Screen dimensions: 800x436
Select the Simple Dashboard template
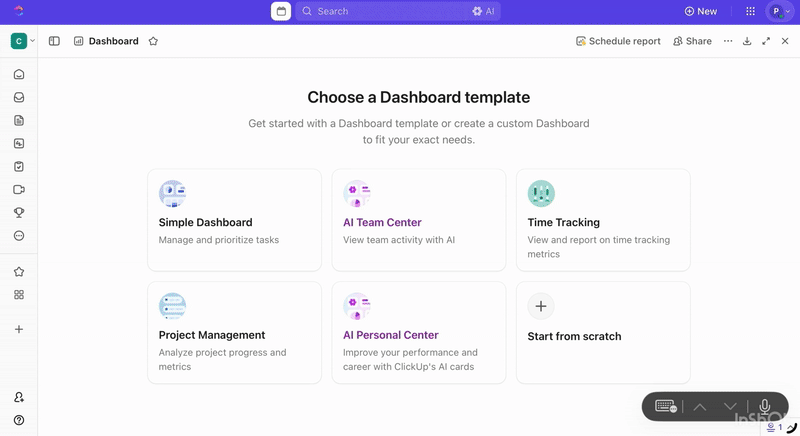(235, 220)
